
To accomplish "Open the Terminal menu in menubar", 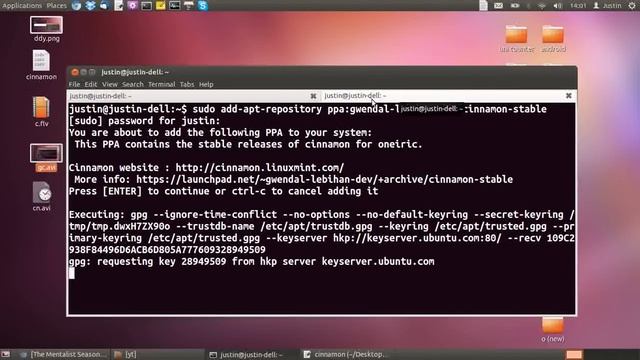I will click(162, 84).
